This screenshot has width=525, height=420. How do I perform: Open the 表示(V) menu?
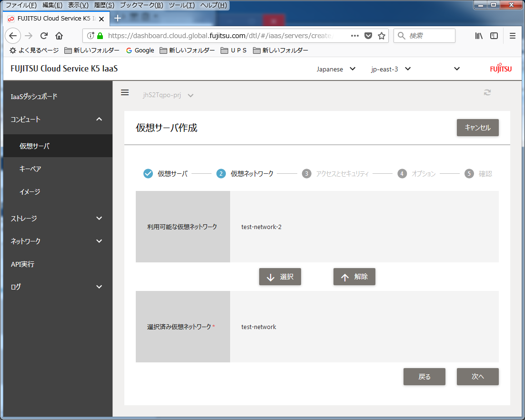[x=78, y=5]
